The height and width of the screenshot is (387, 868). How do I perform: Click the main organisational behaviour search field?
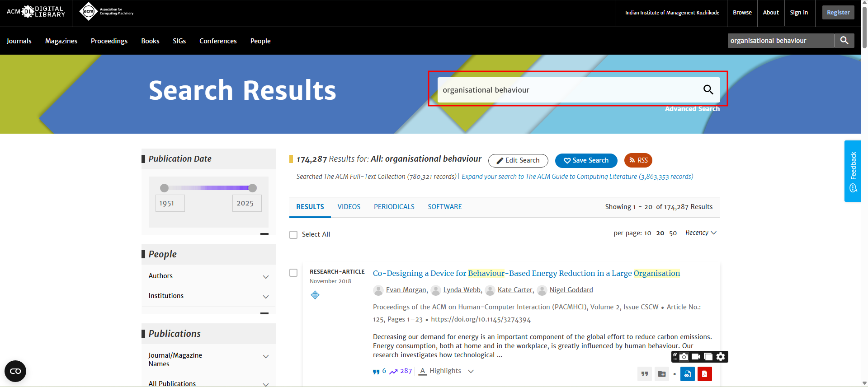[567, 90]
